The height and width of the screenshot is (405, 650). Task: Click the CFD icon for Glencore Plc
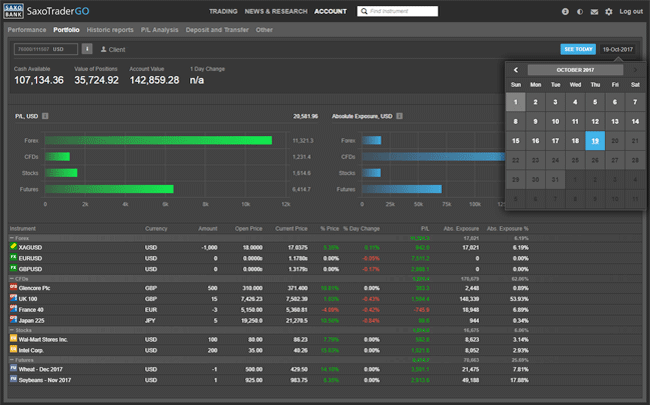coord(13,287)
